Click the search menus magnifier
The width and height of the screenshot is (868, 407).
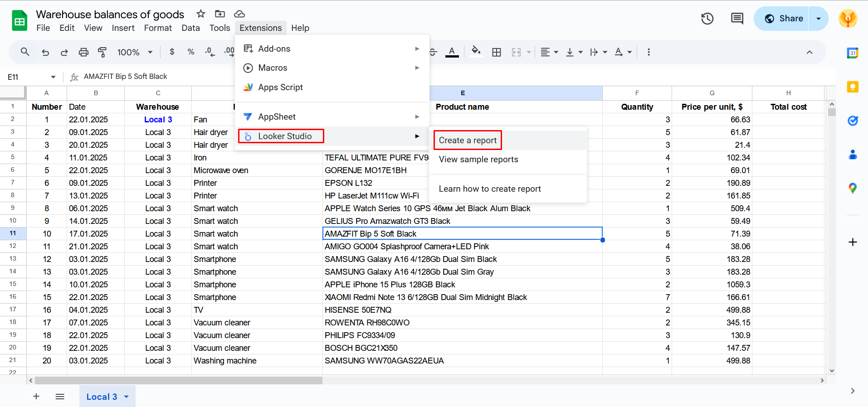pyautogui.click(x=25, y=52)
